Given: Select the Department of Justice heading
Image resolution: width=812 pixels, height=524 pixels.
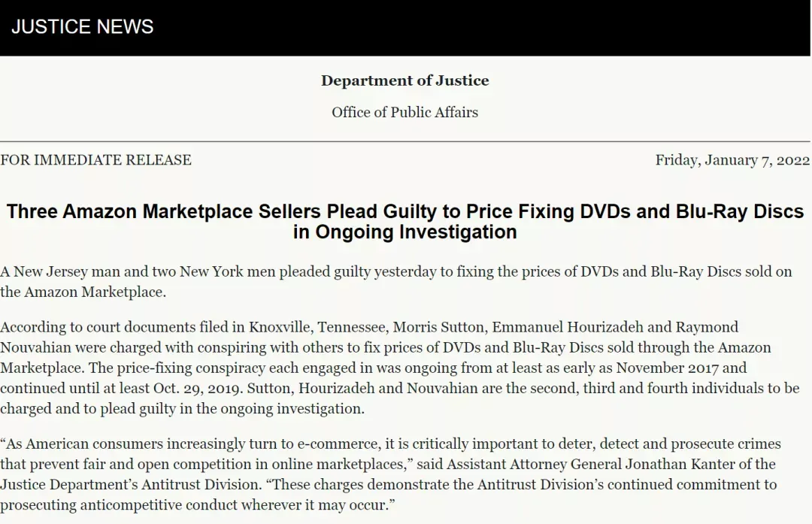Looking at the screenshot, I should coord(405,80).
